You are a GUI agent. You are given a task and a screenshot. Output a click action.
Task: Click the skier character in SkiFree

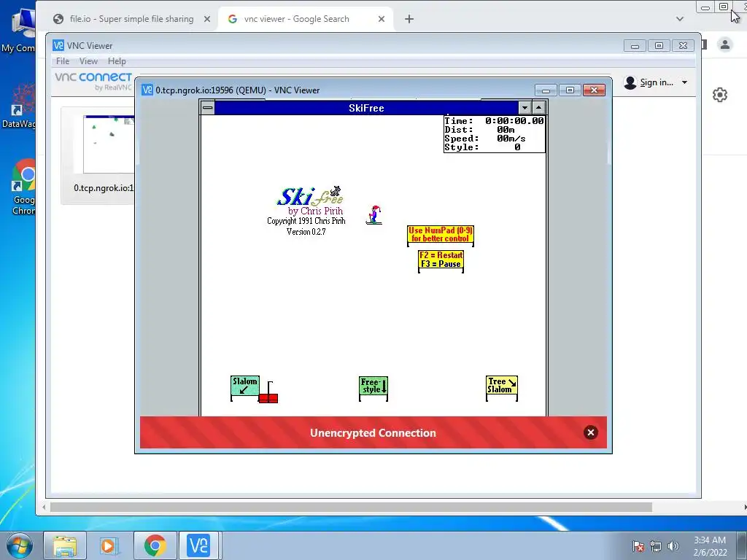374,215
